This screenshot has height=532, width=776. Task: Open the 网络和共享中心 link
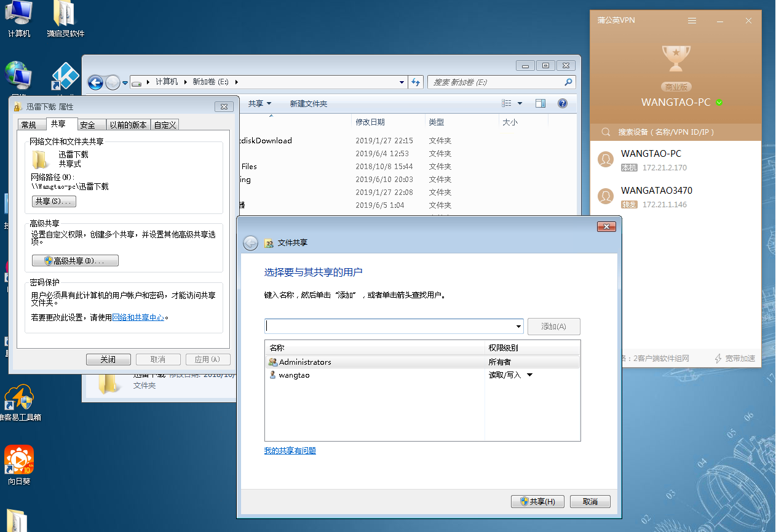tap(138, 318)
